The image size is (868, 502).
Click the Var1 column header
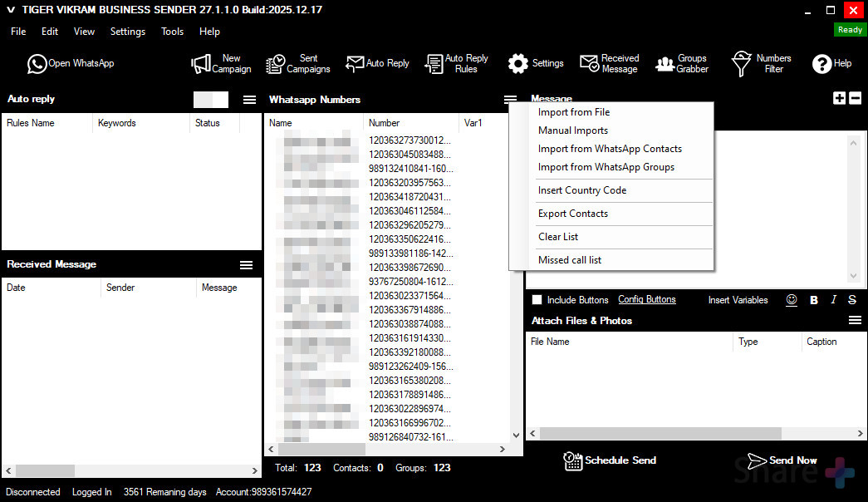click(483, 123)
